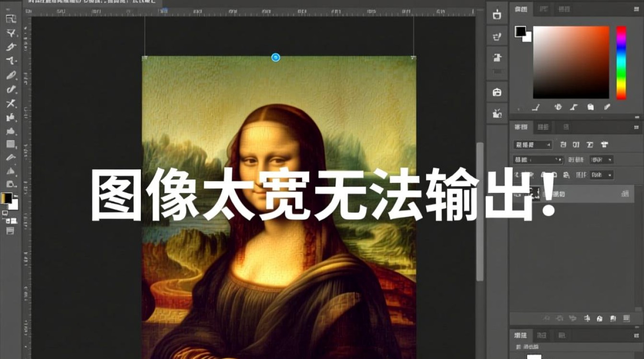Select the ninth tool in the left toolbox

pos(11,131)
